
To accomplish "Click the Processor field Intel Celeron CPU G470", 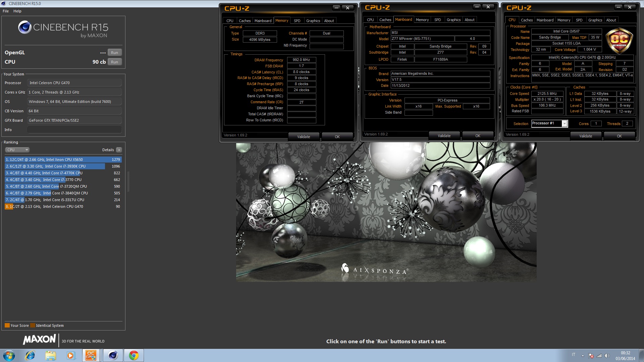I will tap(74, 83).
